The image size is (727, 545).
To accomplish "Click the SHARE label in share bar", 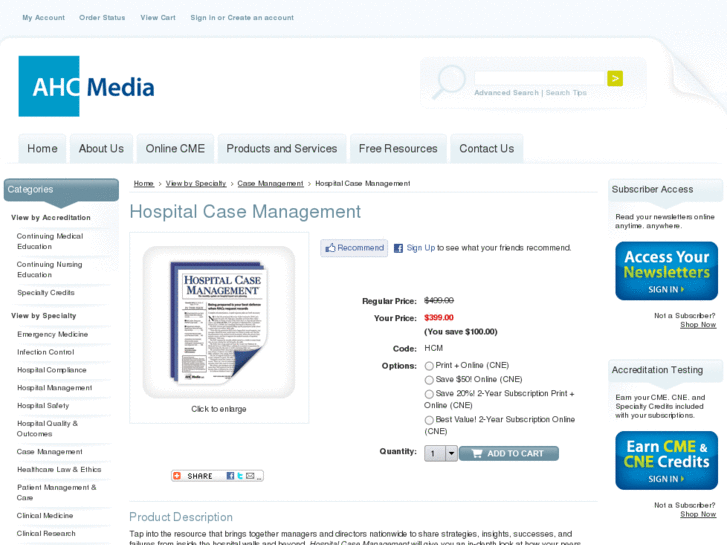I will coord(200,476).
